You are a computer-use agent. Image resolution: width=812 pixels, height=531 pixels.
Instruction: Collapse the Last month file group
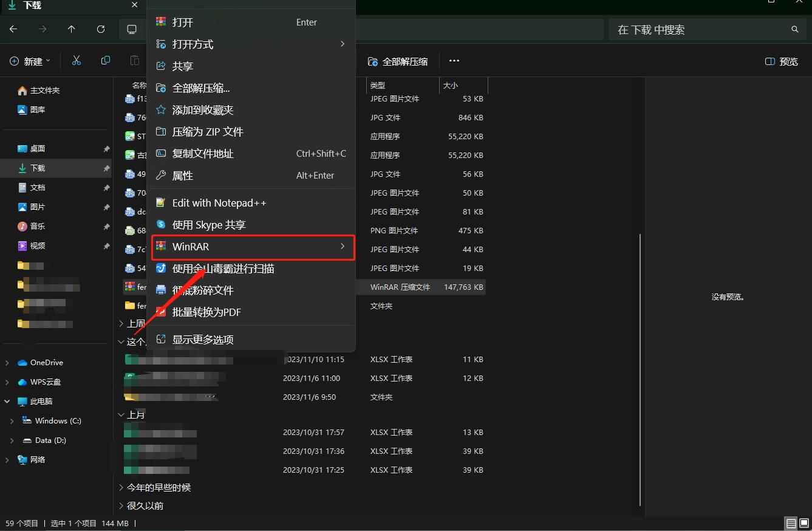(120, 415)
